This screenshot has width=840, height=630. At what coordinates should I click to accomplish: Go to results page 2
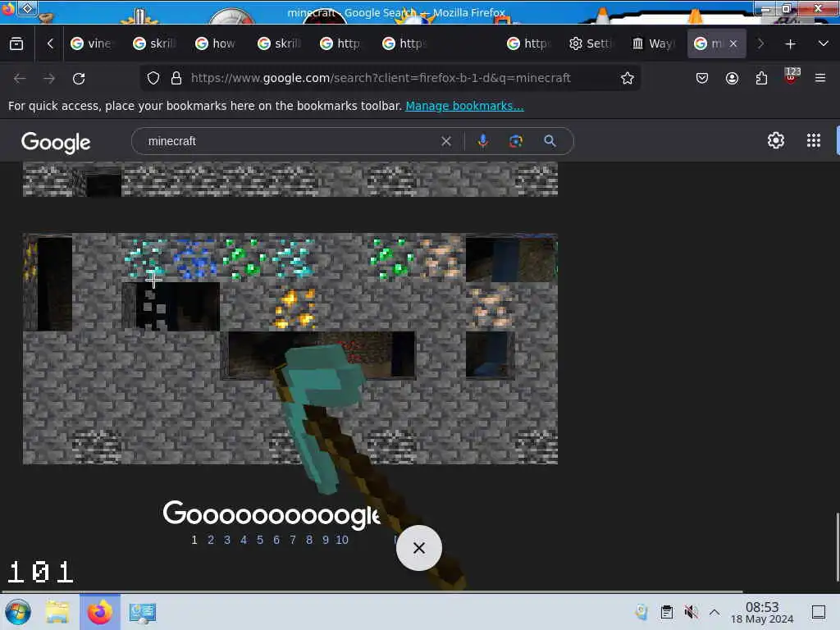click(x=211, y=540)
